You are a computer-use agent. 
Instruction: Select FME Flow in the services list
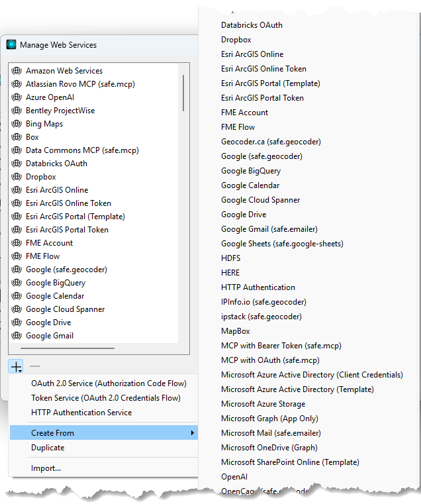point(42,256)
